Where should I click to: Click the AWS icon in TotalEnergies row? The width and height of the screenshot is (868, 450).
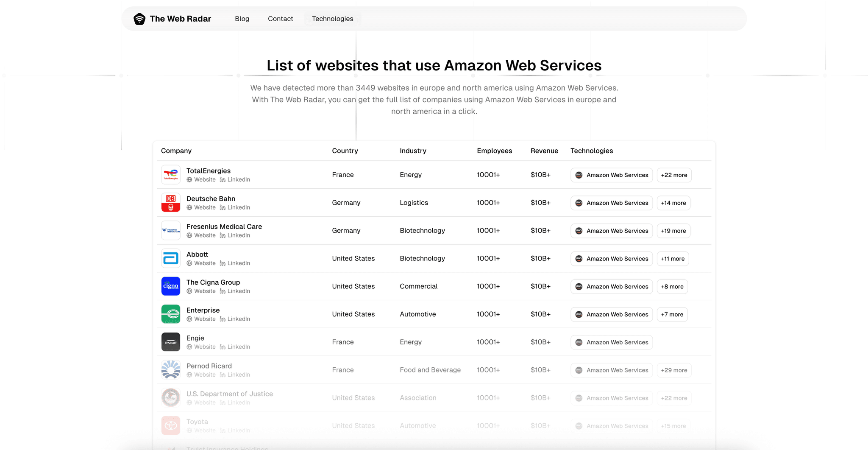579,175
